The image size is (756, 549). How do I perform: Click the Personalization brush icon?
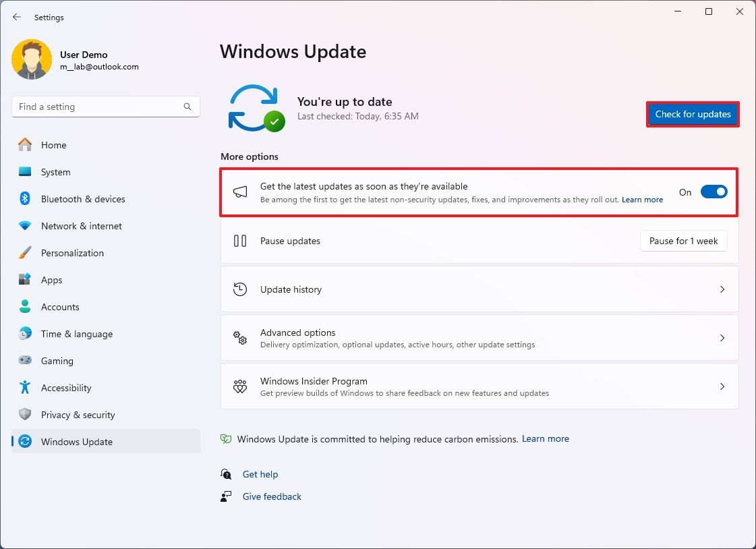point(26,253)
